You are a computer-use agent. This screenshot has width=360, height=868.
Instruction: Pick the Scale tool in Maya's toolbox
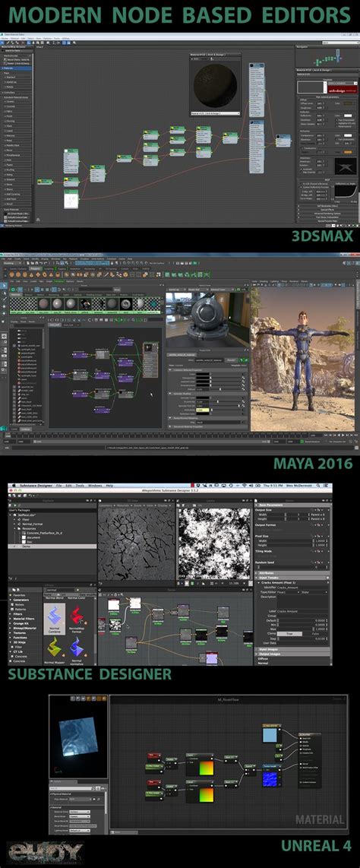(4, 322)
